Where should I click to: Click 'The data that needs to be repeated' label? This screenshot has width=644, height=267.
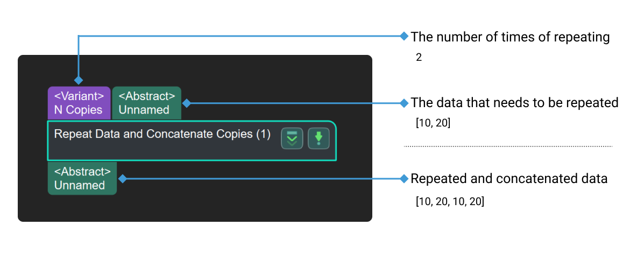tap(514, 102)
